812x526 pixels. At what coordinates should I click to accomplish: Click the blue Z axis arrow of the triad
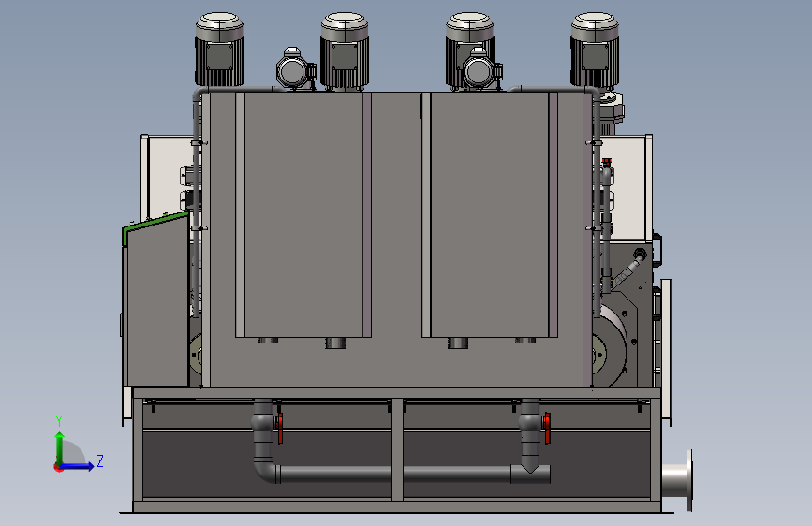pyautogui.click(x=78, y=466)
